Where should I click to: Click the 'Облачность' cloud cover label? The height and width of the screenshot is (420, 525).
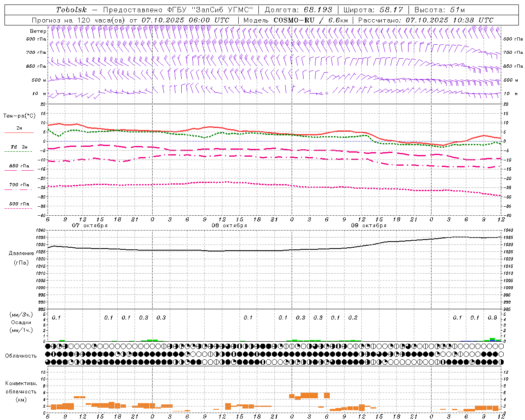pyautogui.click(x=21, y=356)
